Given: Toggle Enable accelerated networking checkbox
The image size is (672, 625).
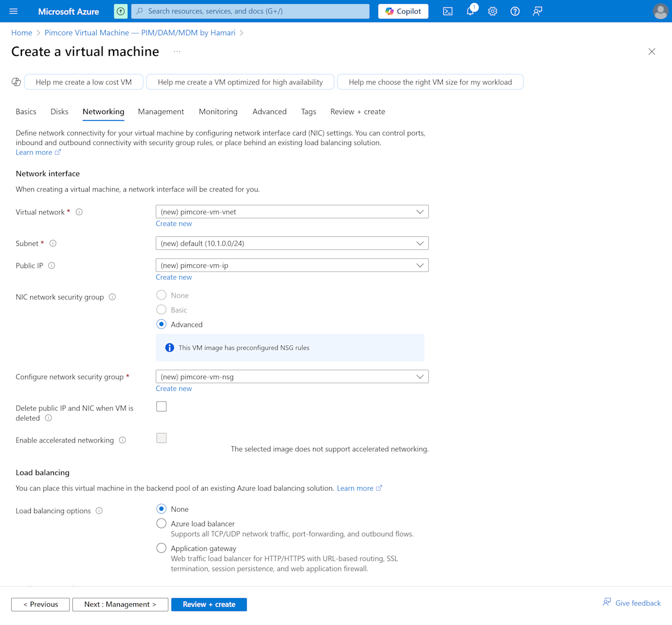Looking at the screenshot, I should pos(161,438).
